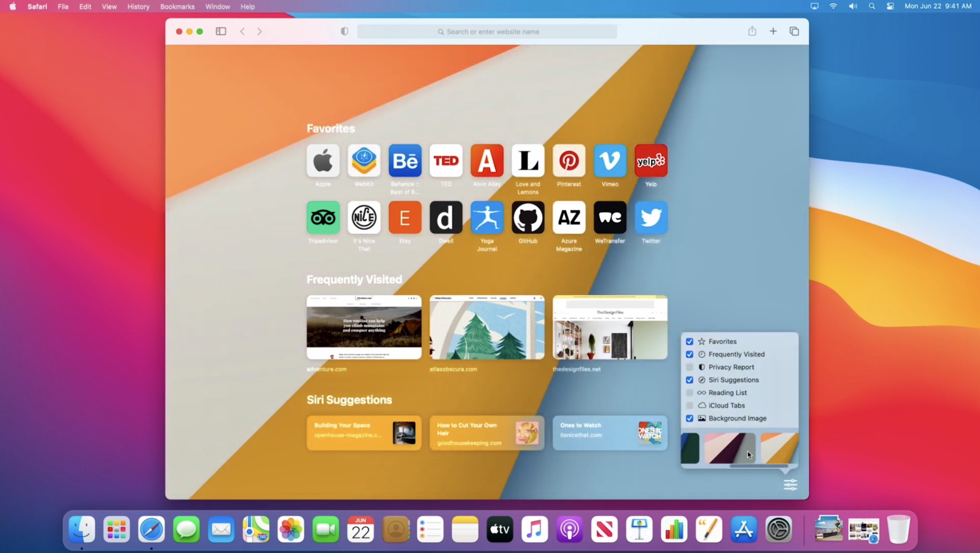Open start page customize settings icon
The width and height of the screenshot is (980, 553).
pos(790,485)
